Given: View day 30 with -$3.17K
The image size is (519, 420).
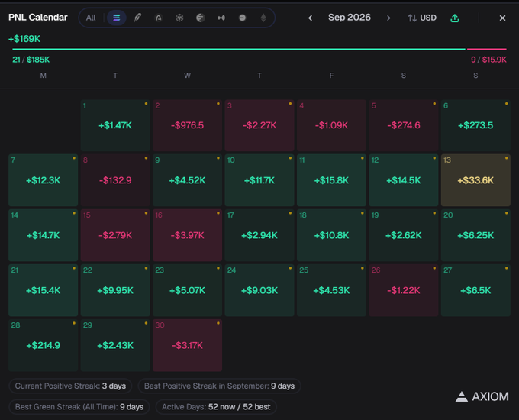Looking at the screenshot, I should 187,345.
